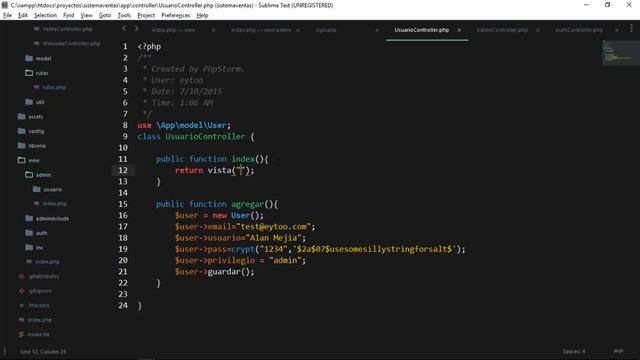Switch to the login.php tab
This screenshot has height=360, width=640.
[326, 30]
